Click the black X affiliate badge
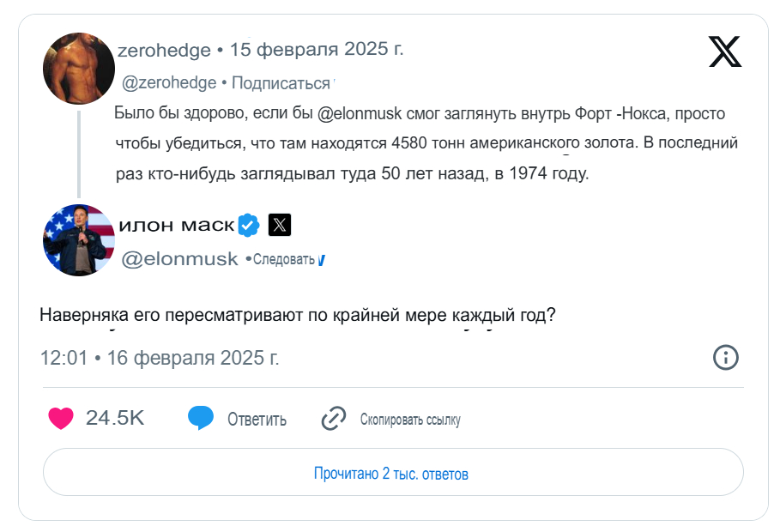 point(280,225)
